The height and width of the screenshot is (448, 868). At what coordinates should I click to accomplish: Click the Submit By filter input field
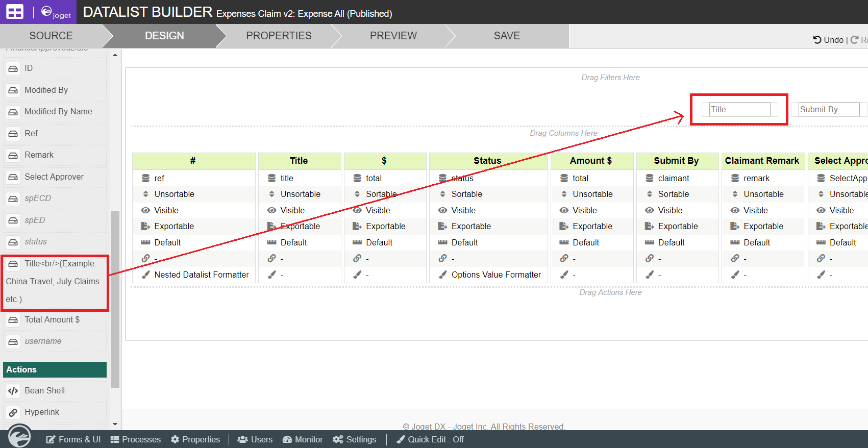tap(829, 109)
